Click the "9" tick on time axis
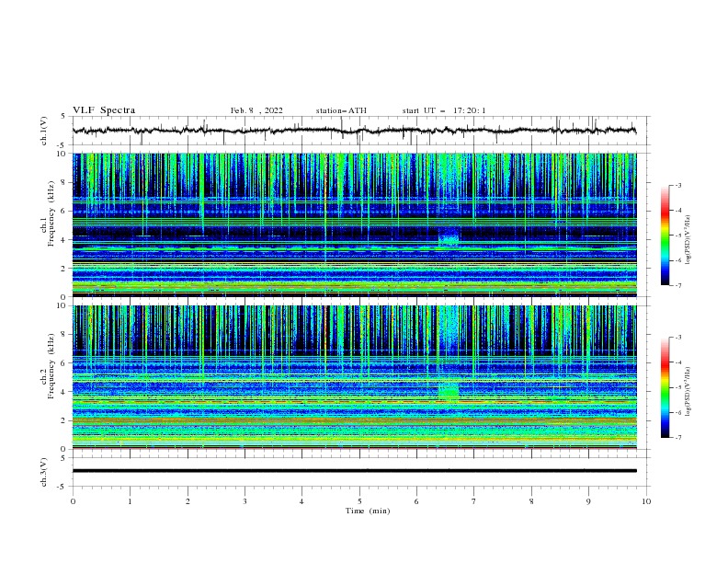Viewport: 728px width, 563px height. (x=588, y=501)
